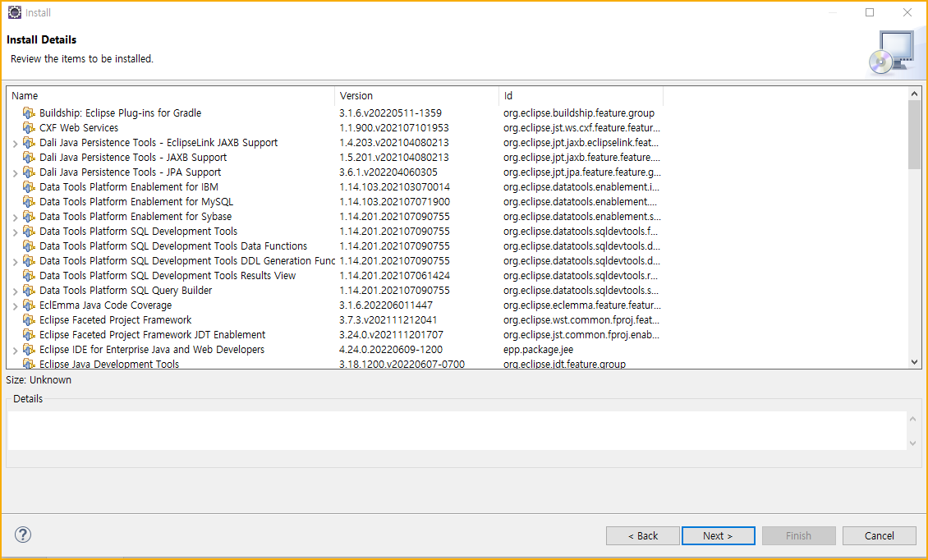Select Eclipse Faceted Project Framework JDT Enablement text
928x560 pixels.
pos(153,334)
